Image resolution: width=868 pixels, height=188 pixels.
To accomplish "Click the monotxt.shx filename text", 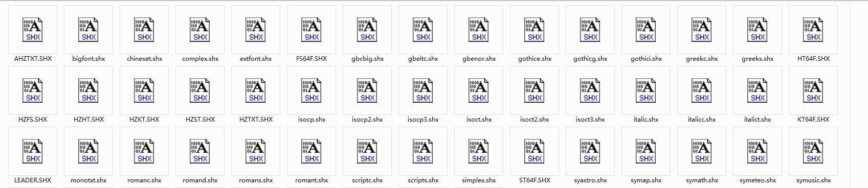I will click(x=88, y=180).
